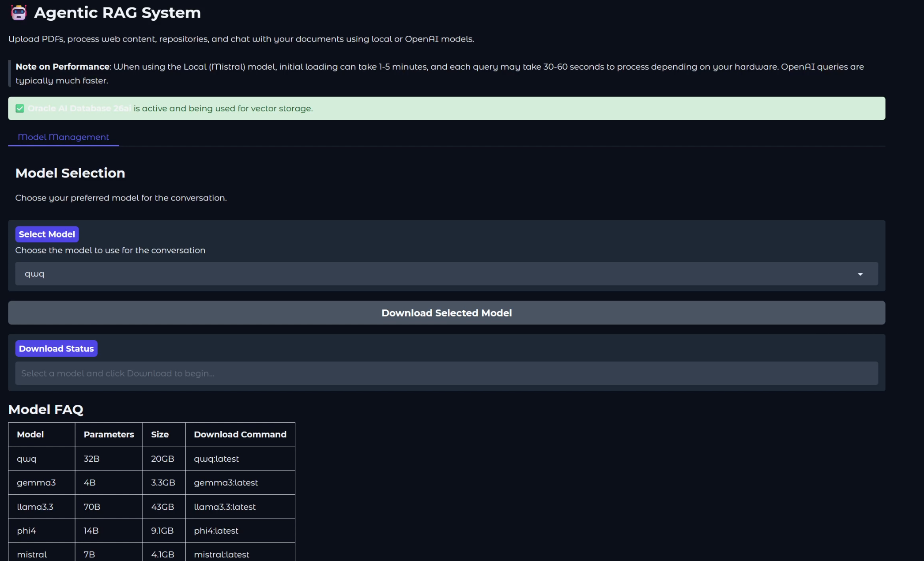Click the dropdown chevron on the model selector

click(x=860, y=274)
